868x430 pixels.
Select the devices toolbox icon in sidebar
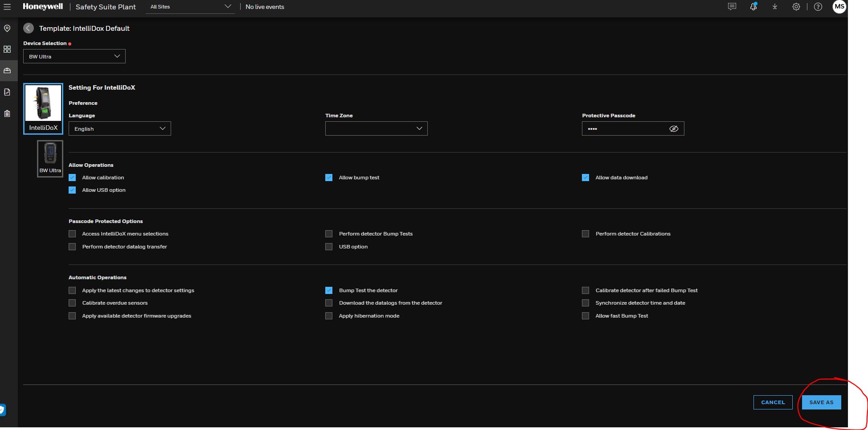(x=7, y=70)
